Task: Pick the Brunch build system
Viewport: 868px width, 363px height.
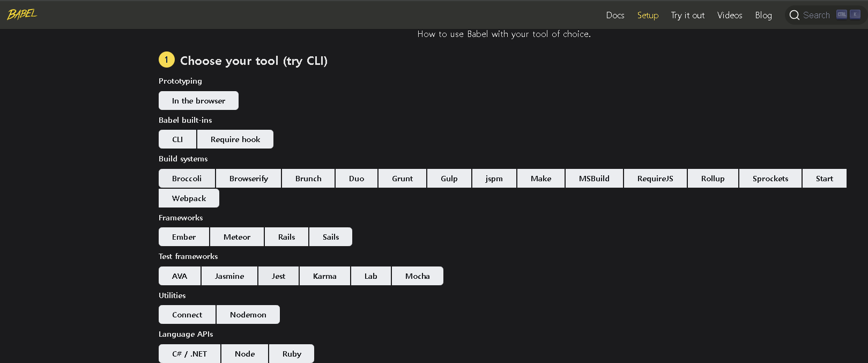Action: (x=308, y=179)
